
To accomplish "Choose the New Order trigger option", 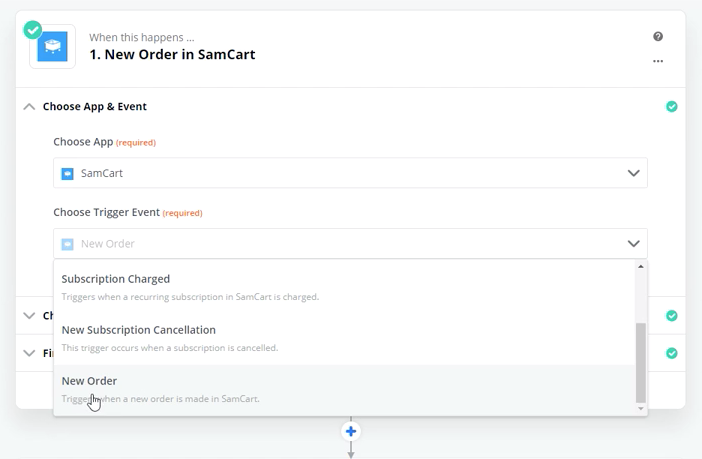I will 344,390.
